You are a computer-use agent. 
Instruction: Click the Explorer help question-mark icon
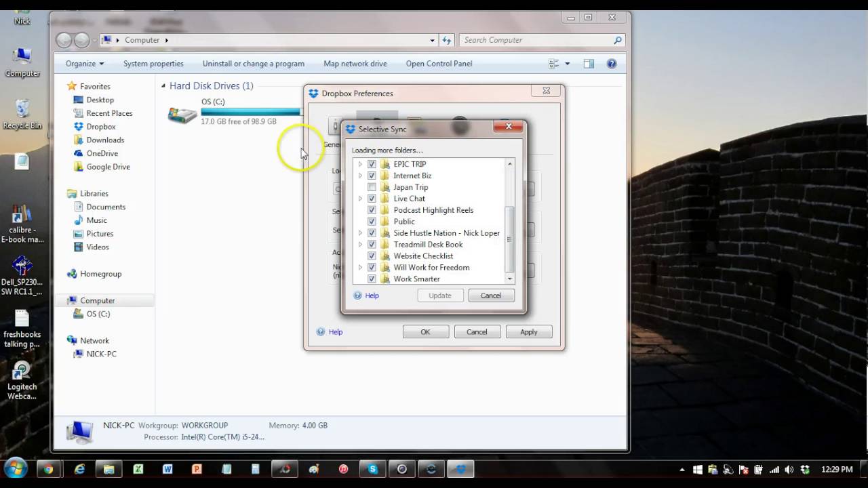612,64
